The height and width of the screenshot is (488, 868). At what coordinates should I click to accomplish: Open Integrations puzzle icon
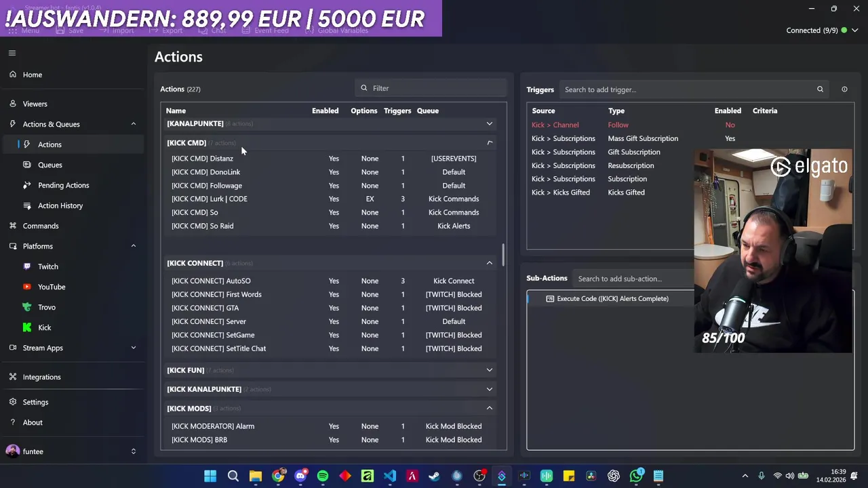pos(13,377)
